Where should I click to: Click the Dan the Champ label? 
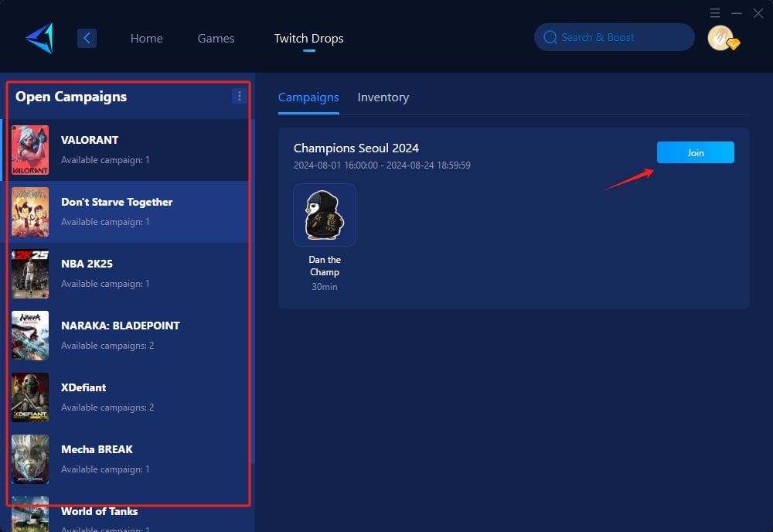click(x=325, y=266)
